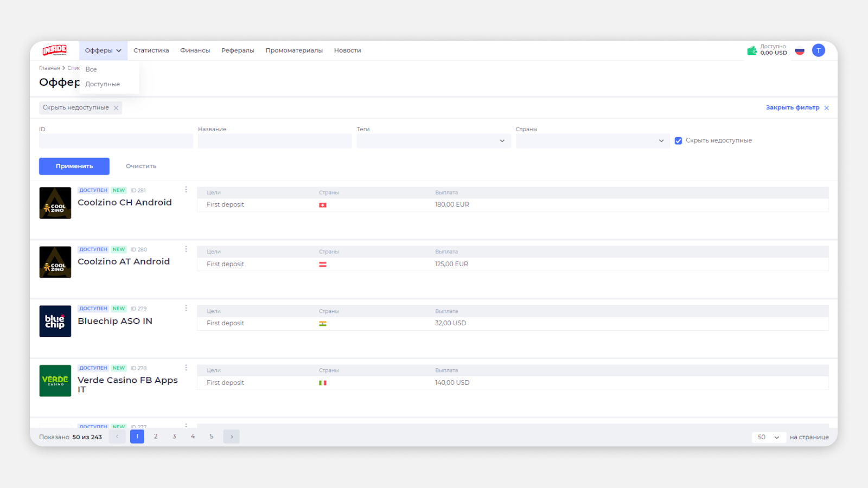The width and height of the screenshot is (868, 488).
Task: Click the Italy flag in Verde Casino row
Action: point(323,383)
